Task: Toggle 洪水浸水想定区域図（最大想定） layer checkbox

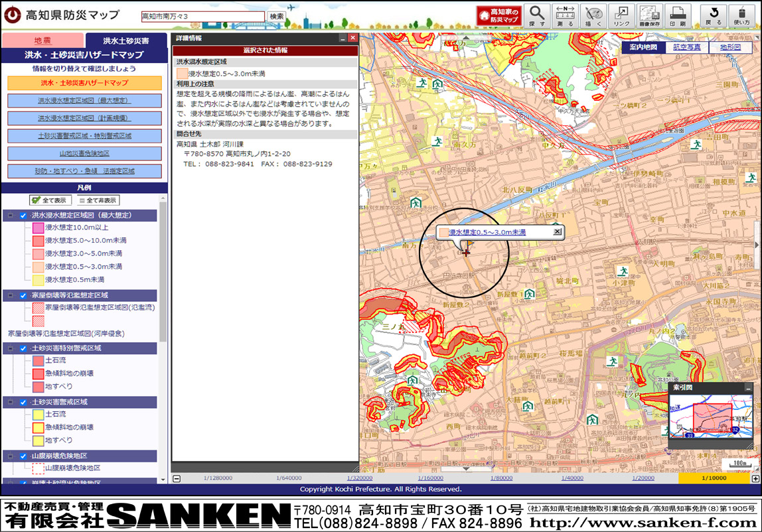Action: coord(23,215)
